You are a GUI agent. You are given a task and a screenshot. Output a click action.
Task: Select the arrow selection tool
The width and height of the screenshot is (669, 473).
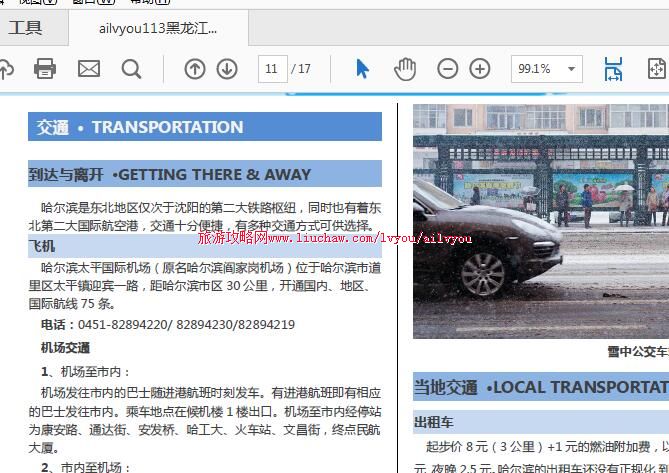(x=362, y=69)
